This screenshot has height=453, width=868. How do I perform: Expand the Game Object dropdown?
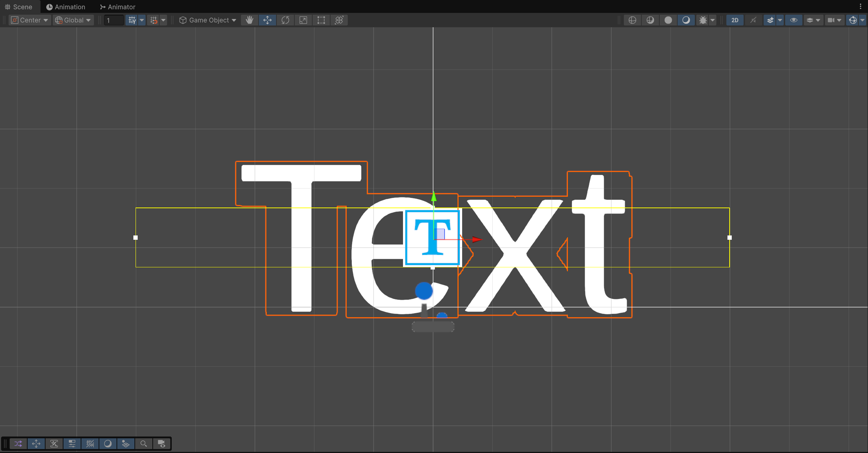tap(208, 20)
